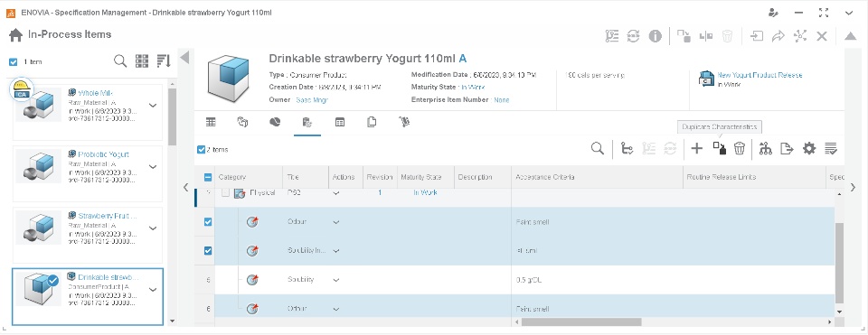The height and width of the screenshot is (335, 868).
Task: Open the gear settings icon in table toolbar
Action: pyautogui.click(x=809, y=148)
